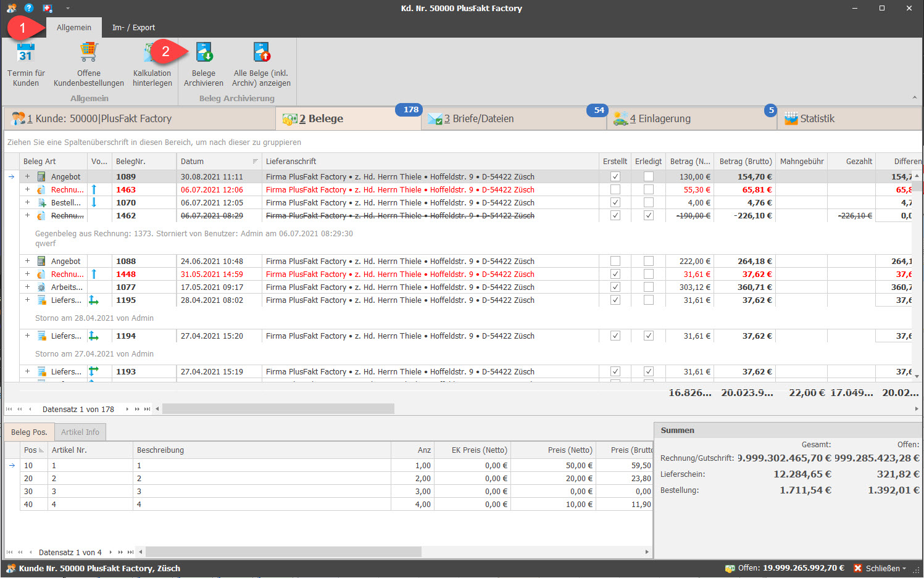Image resolution: width=924 pixels, height=578 pixels.
Task: Click Offen coins icon in status bar
Action: [730, 568]
